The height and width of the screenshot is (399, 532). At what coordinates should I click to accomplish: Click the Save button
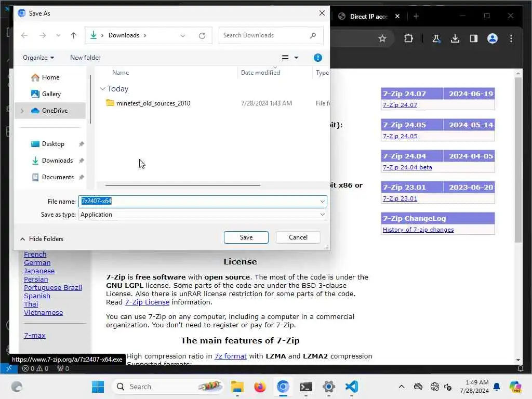246,237
